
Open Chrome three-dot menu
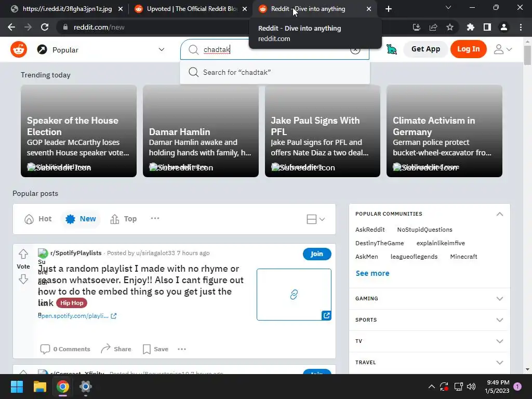(521, 27)
